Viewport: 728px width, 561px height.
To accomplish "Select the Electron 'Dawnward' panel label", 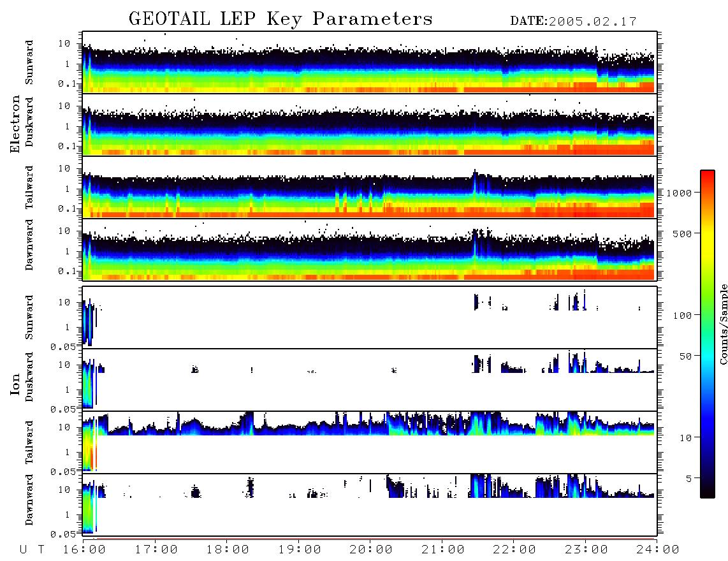I will [x=29, y=245].
